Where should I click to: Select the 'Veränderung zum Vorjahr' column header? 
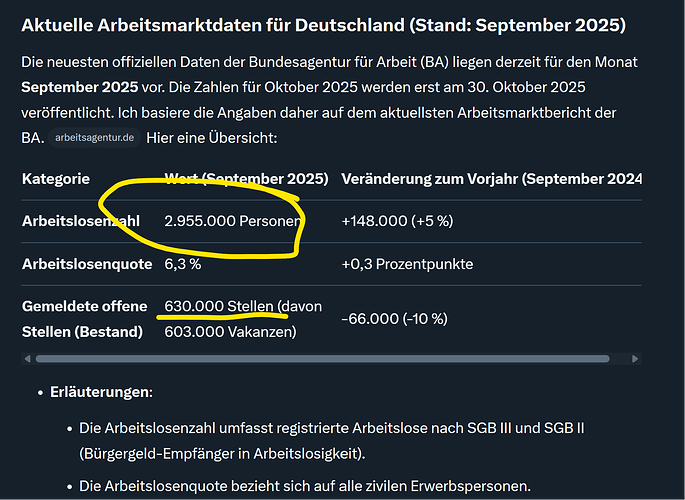[490, 179]
